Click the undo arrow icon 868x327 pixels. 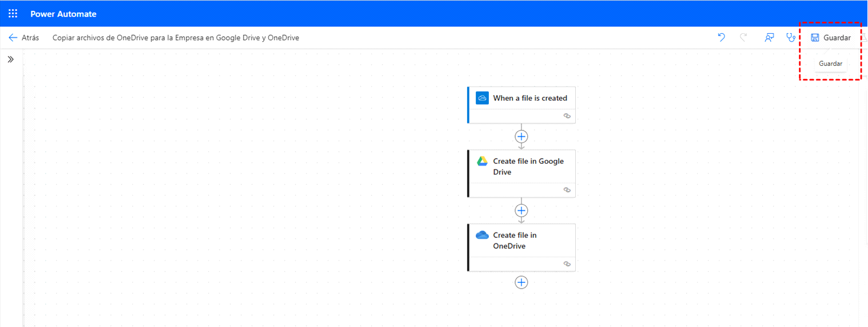722,38
